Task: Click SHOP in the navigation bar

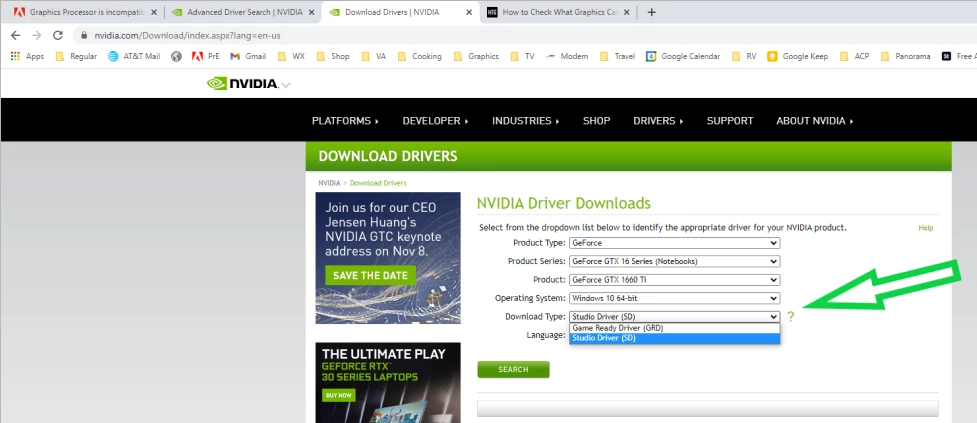Action: point(596,121)
